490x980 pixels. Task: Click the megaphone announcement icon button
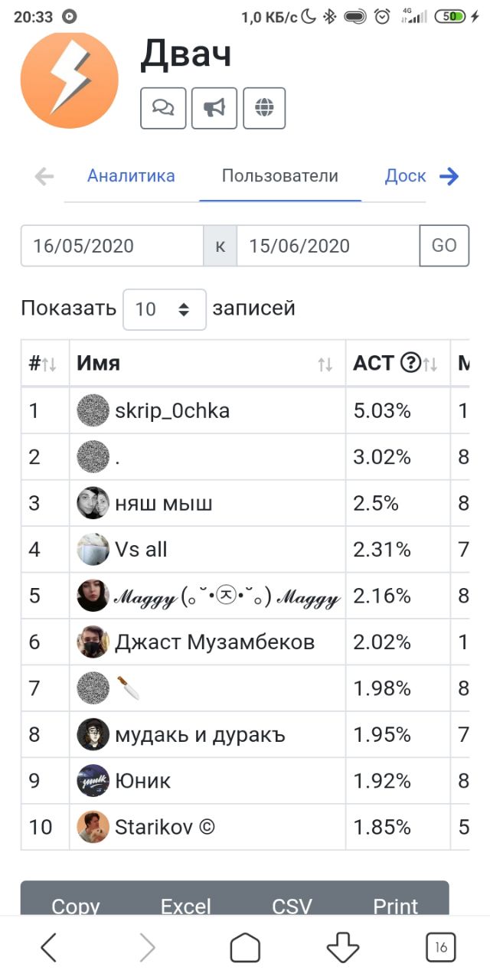(214, 108)
